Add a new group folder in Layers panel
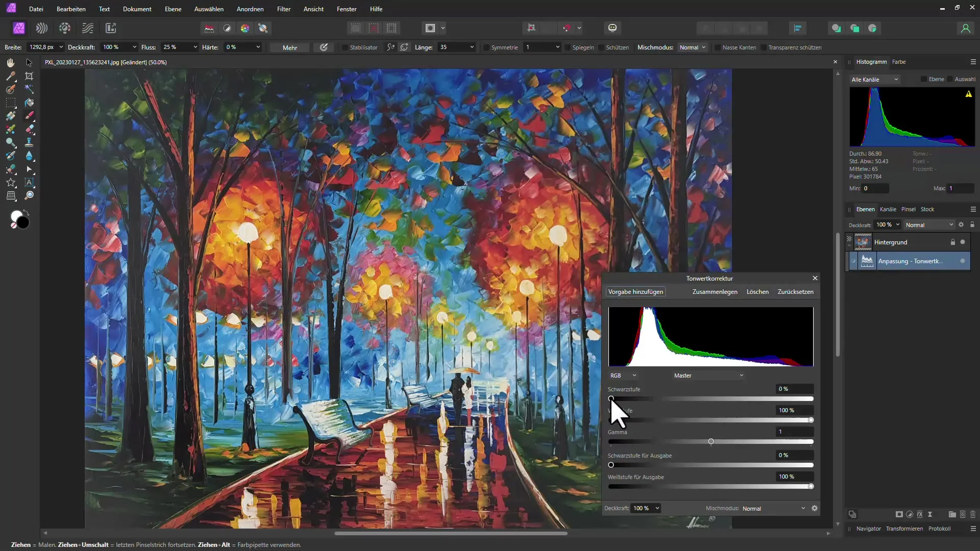The image size is (980, 551). coord(952,514)
